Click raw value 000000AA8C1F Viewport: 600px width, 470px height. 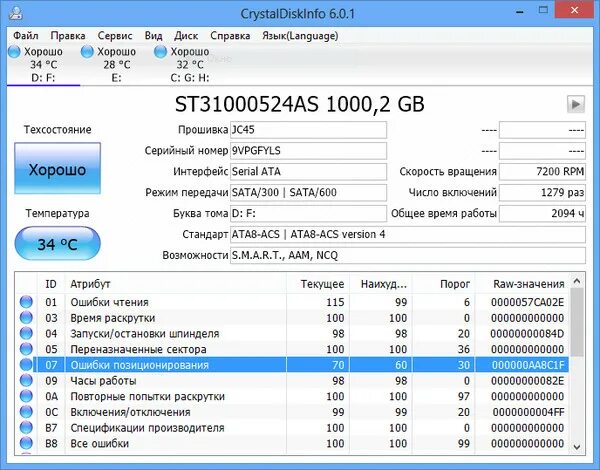click(528, 365)
